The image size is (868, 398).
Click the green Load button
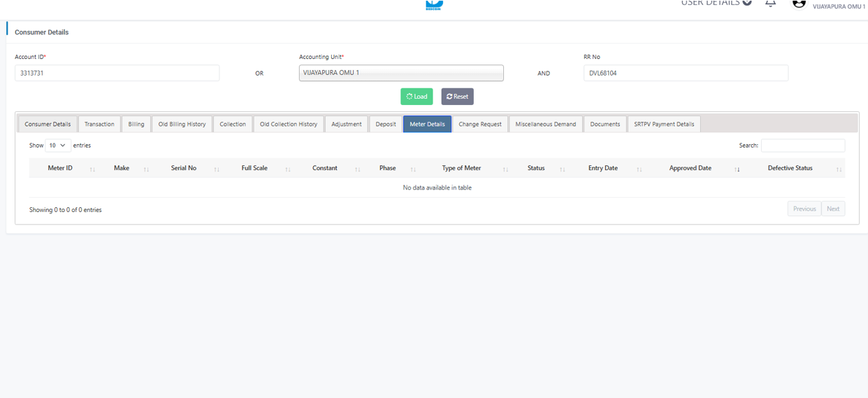click(x=417, y=97)
